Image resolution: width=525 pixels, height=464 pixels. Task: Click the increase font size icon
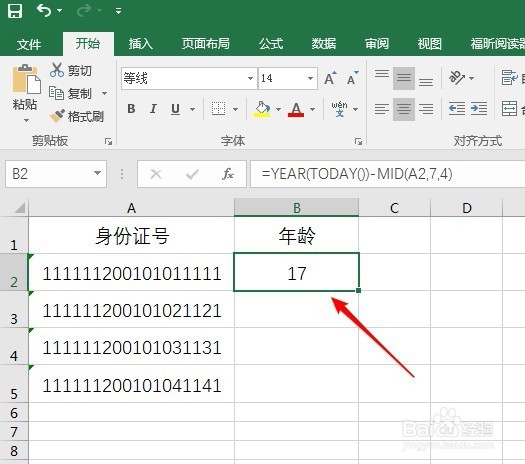coord(330,78)
